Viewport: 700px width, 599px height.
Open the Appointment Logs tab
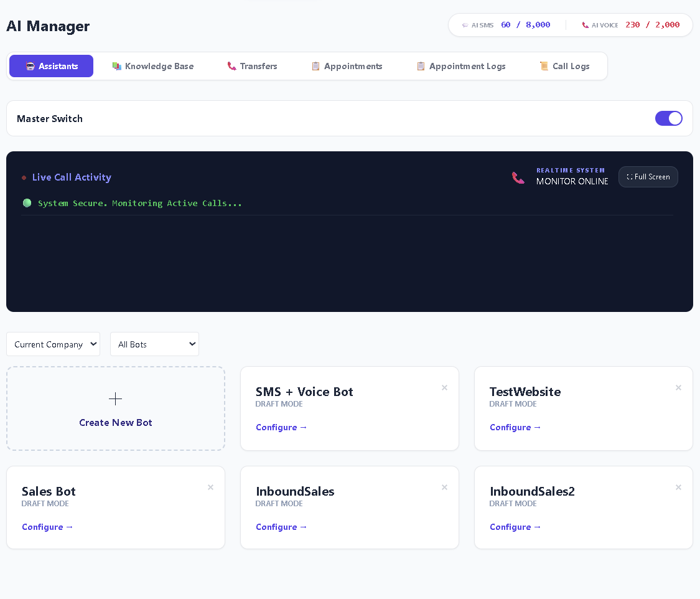(461, 66)
